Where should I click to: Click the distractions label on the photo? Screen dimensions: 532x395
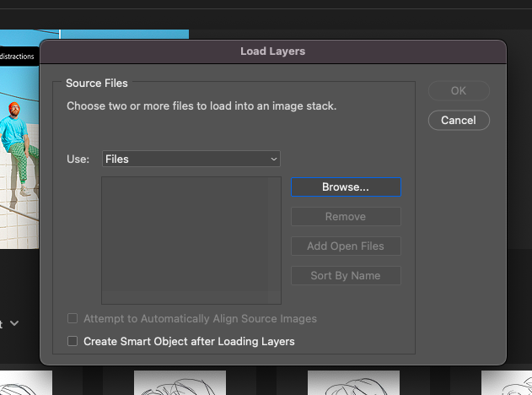[x=17, y=57]
